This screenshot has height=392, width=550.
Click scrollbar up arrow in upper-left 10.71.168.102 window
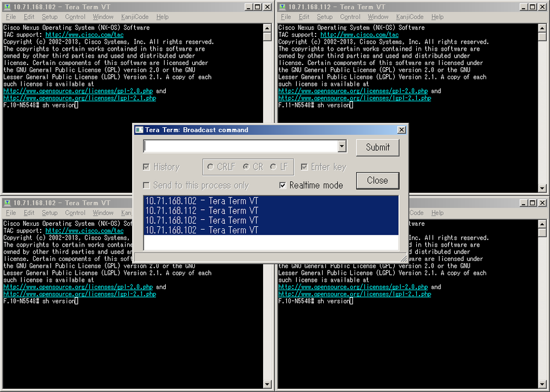click(x=267, y=28)
